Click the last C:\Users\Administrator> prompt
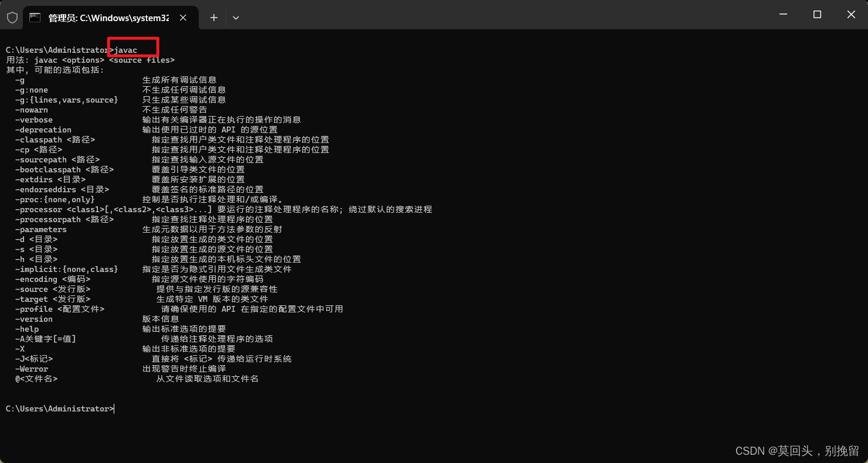The image size is (868, 463). click(60, 409)
